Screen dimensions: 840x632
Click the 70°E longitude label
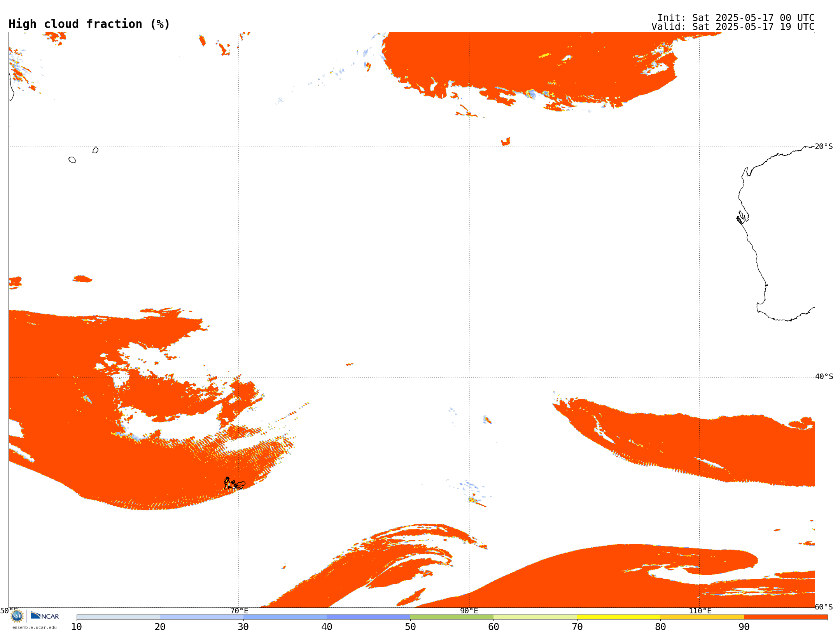point(239,611)
